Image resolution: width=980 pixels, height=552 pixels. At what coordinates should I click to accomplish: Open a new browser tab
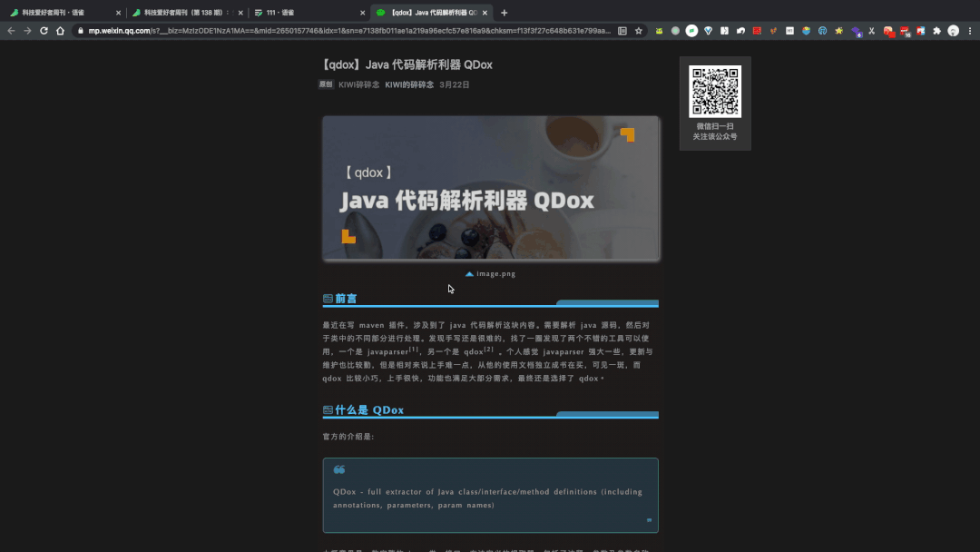coord(505,13)
